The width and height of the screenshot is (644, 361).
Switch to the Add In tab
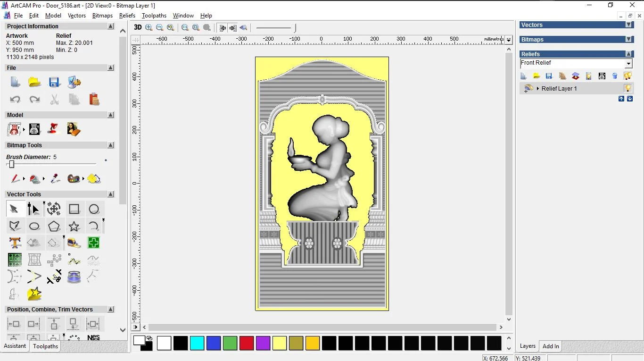click(x=550, y=346)
